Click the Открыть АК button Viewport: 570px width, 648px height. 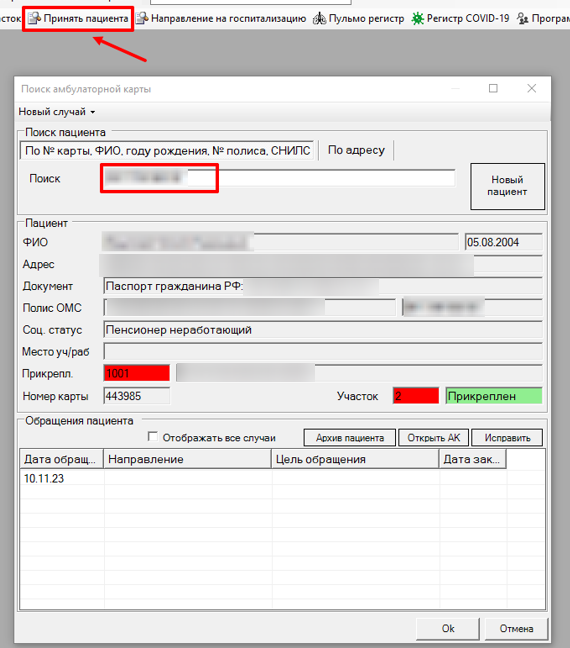[433, 438]
